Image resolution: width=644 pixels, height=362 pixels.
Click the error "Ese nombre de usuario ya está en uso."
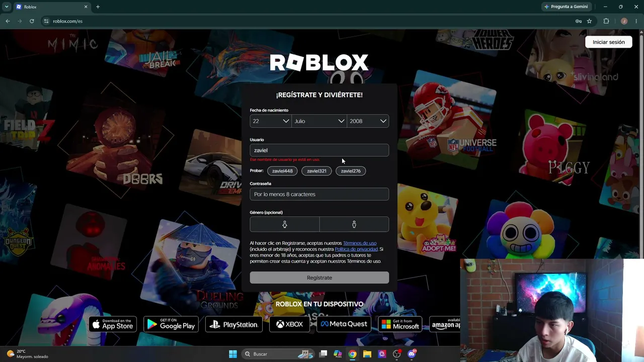[285, 160]
